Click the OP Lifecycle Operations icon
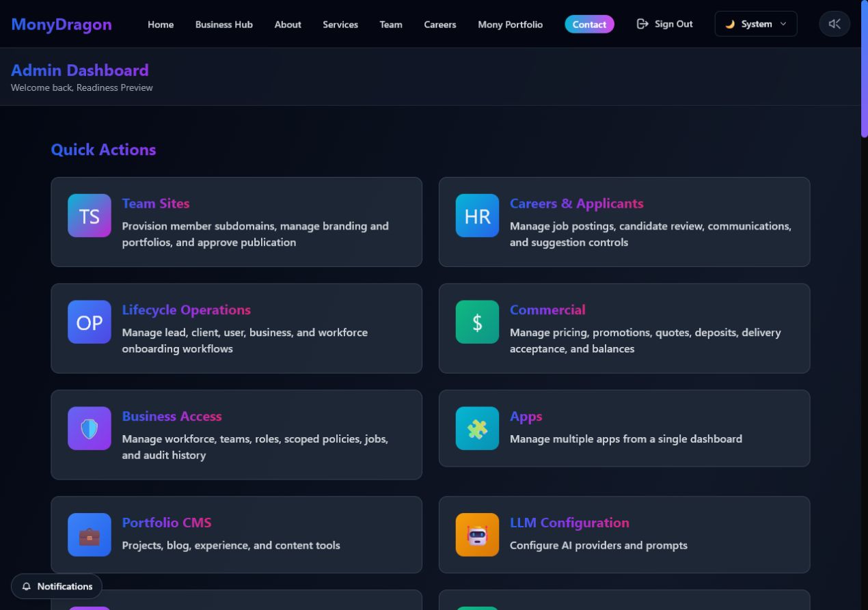The width and height of the screenshot is (868, 610). point(90,322)
